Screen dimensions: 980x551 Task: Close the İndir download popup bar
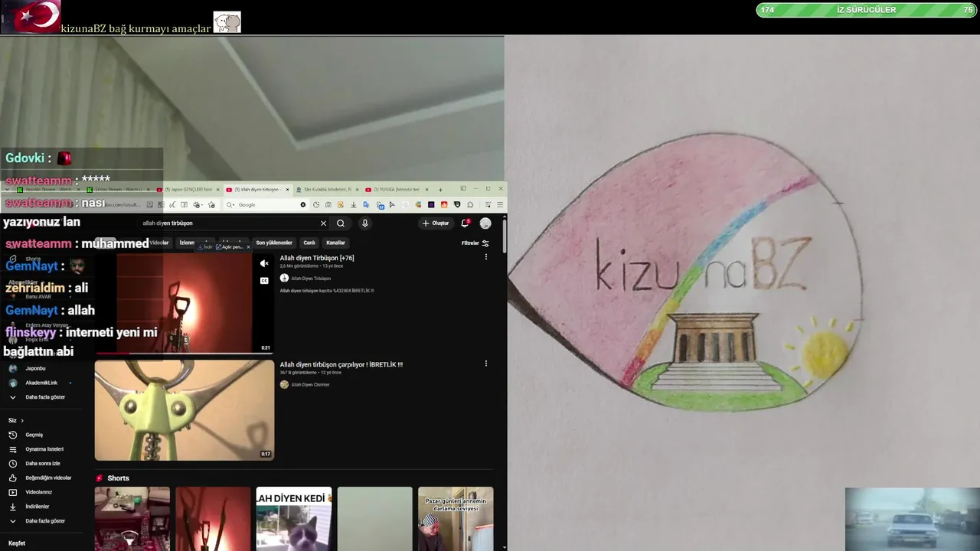[x=248, y=247]
